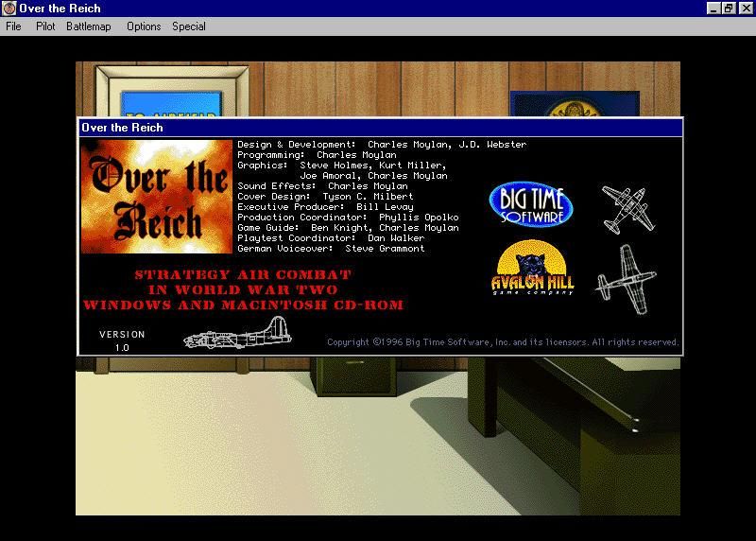Screen dimensions: 756x541
Task: Open the Special menu
Action: pyautogui.click(x=189, y=26)
